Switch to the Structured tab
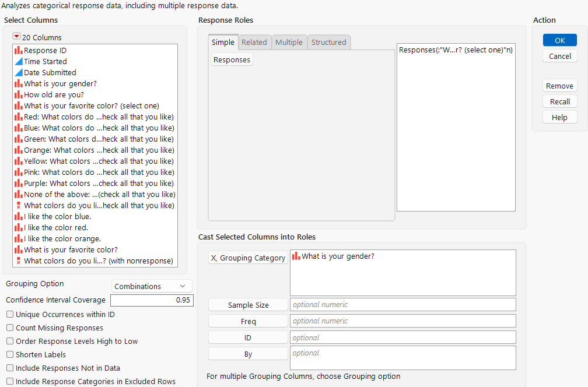 tap(328, 42)
